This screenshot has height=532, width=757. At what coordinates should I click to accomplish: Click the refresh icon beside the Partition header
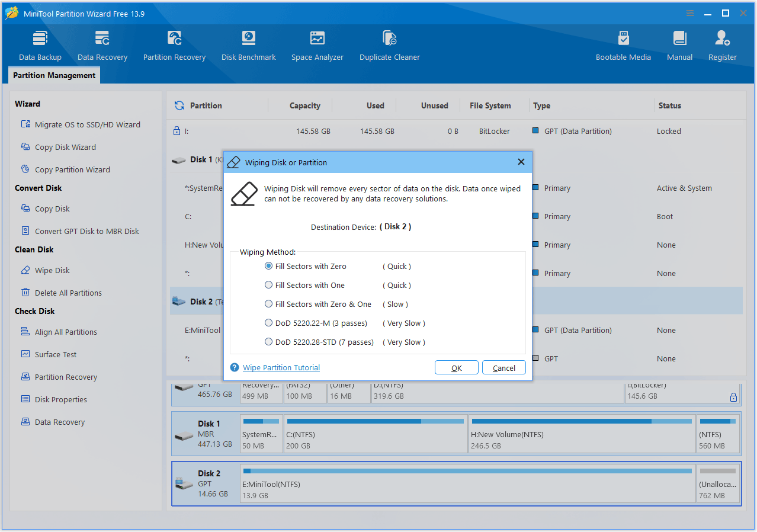179,105
